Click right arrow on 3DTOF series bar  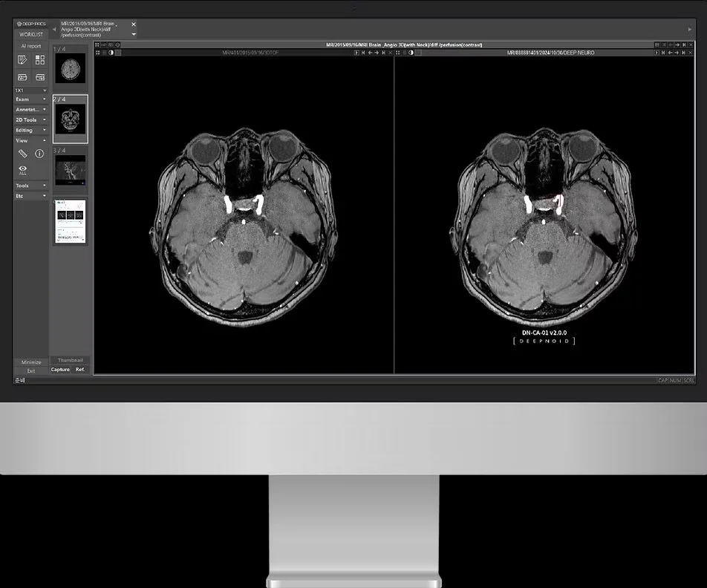click(x=377, y=53)
